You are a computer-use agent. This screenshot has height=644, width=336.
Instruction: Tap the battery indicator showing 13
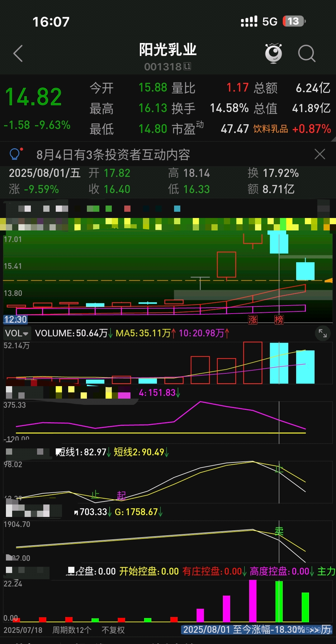tap(294, 21)
